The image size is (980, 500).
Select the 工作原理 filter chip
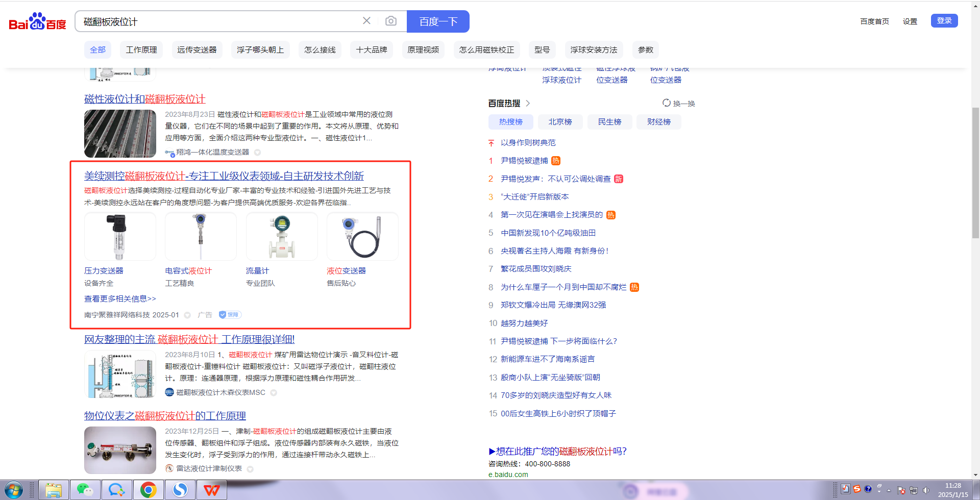(141, 50)
